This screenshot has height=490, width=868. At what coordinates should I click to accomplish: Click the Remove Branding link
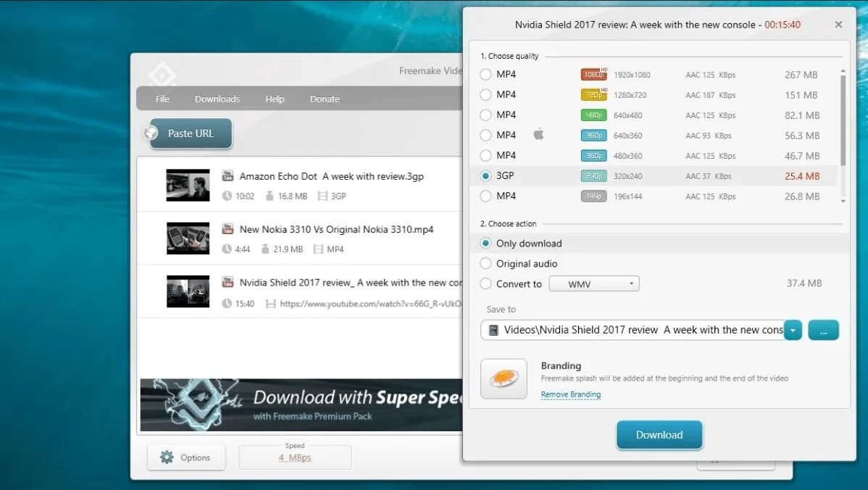click(x=571, y=394)
